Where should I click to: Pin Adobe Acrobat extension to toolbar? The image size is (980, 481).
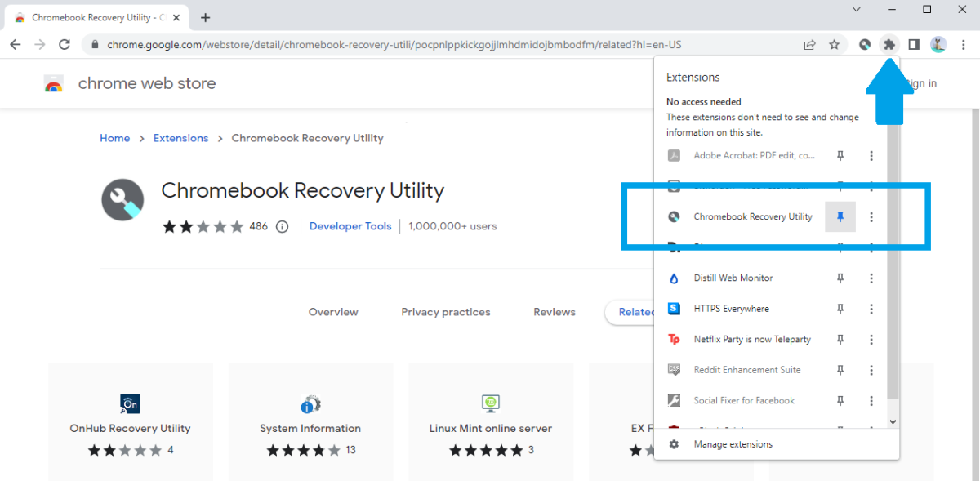point(840,155)
